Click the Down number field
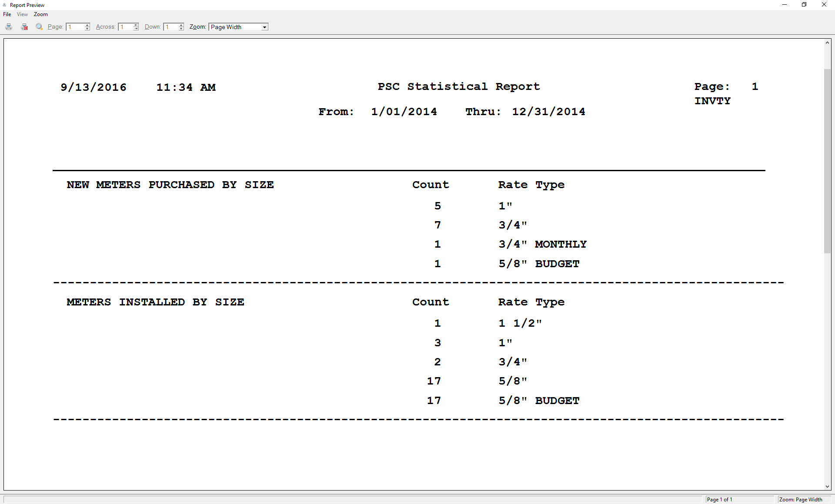This screenshot has width=835, height=504. (171, 27)
